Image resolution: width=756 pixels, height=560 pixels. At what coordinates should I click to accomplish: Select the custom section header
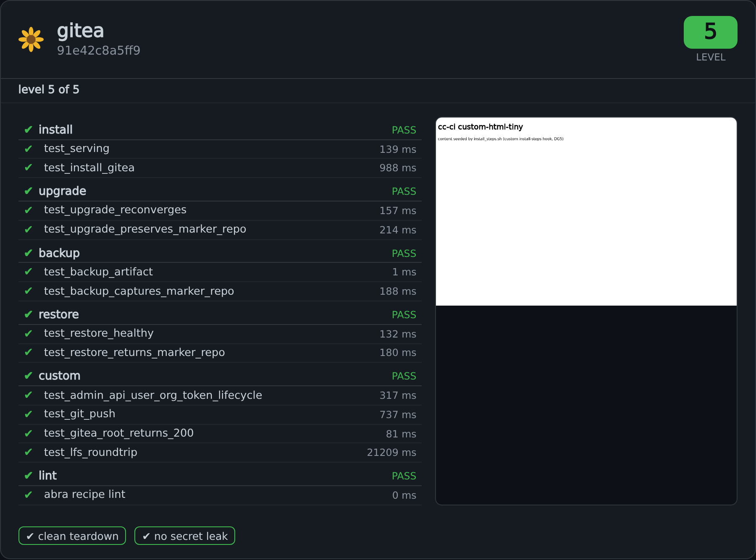click(x=220, y=376)
